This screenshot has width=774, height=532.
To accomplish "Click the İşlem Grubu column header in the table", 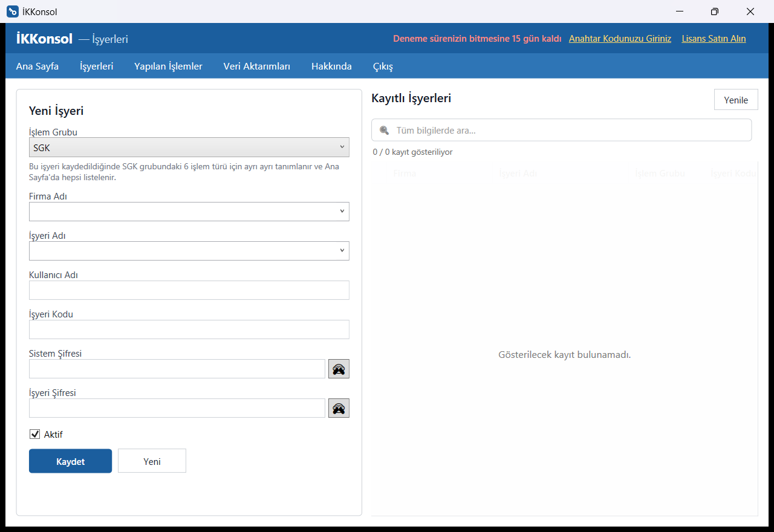I will pyautogui.click(x=660, y=174).
